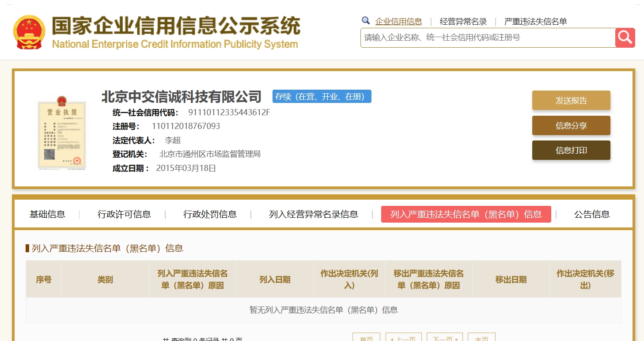Click the establishment date 2015年03月18日
This screenshot has width=644, height=341.
point(186,168)
